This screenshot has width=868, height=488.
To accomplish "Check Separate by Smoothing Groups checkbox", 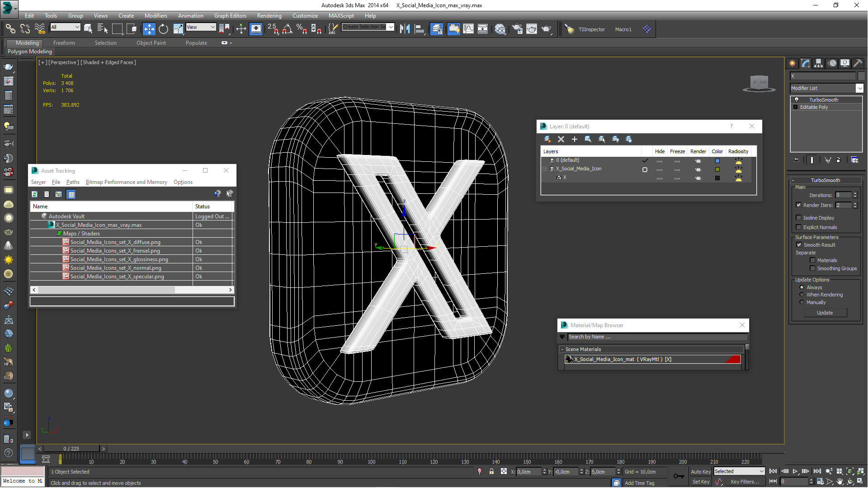I will coord(812,268).
